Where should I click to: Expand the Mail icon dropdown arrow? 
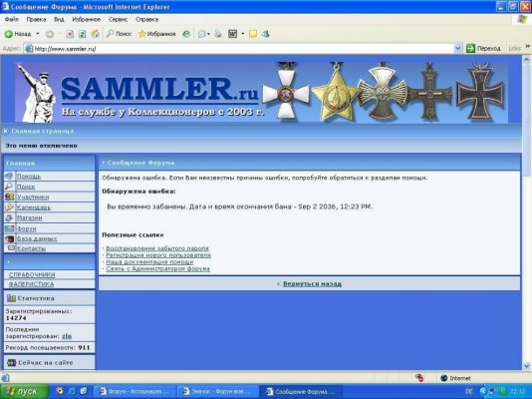tap(208, 34)
